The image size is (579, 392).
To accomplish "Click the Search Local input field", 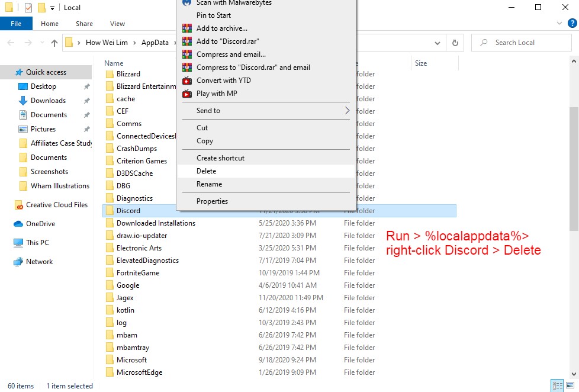I will click(522, 43).
